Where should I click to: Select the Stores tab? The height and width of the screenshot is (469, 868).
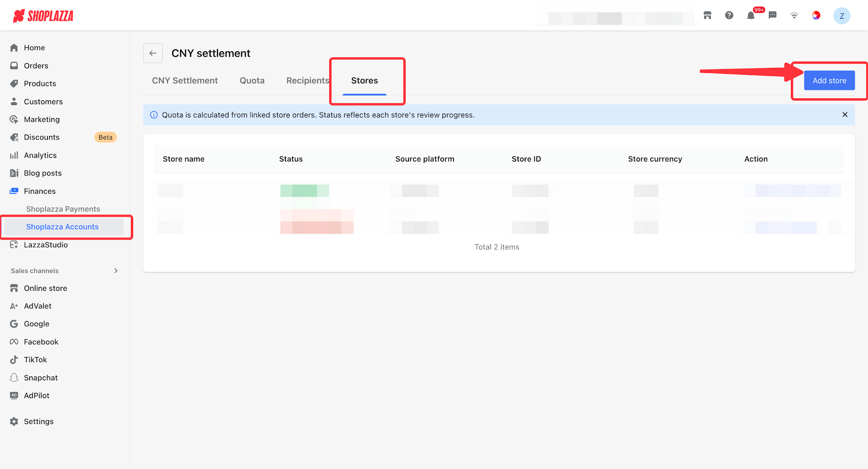coord(364,81)
